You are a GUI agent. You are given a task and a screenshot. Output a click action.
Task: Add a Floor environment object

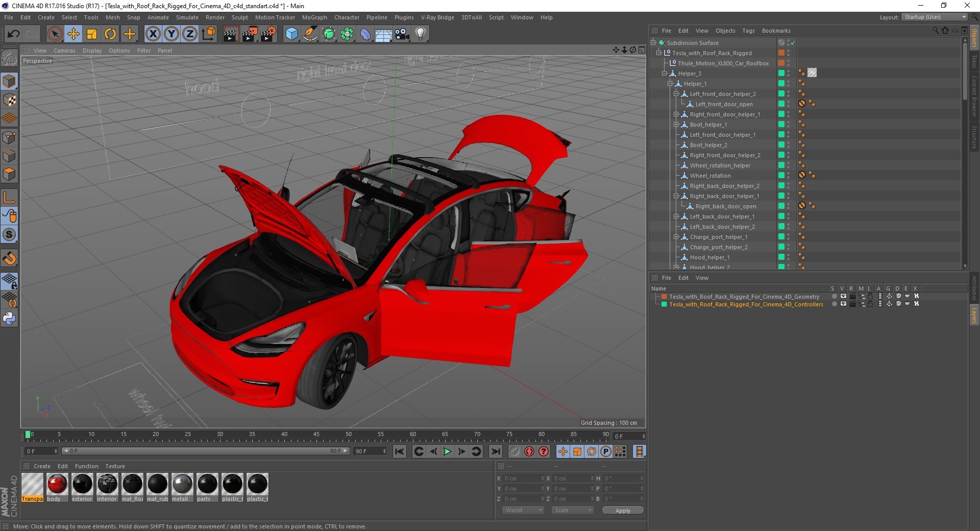(x=384, y=34)
